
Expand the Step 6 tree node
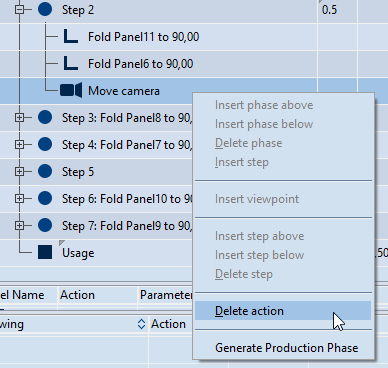click(x=19, y=198)
